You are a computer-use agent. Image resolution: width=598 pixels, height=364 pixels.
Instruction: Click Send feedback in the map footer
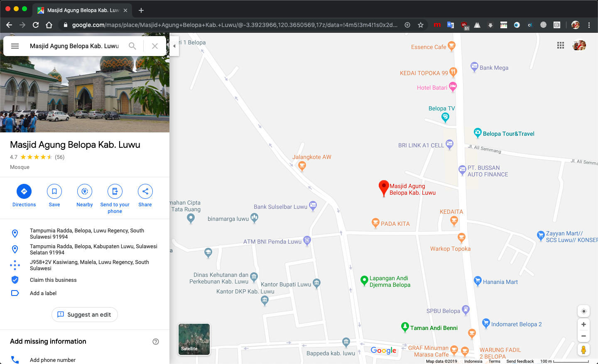[x=520, y=361]
